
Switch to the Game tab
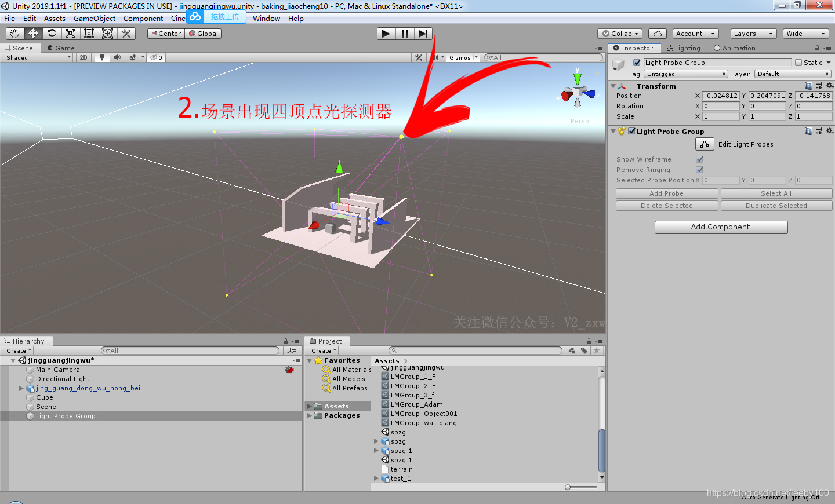[61, 48]
